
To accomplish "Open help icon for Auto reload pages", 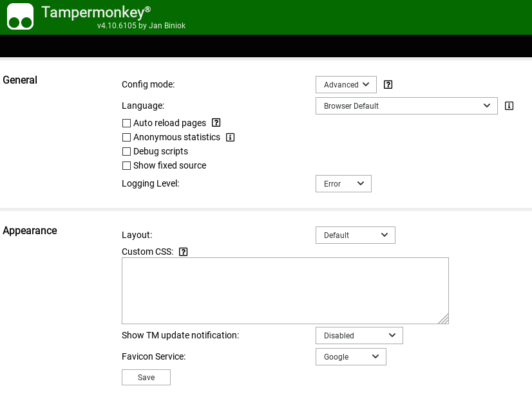I will [216, 123].
